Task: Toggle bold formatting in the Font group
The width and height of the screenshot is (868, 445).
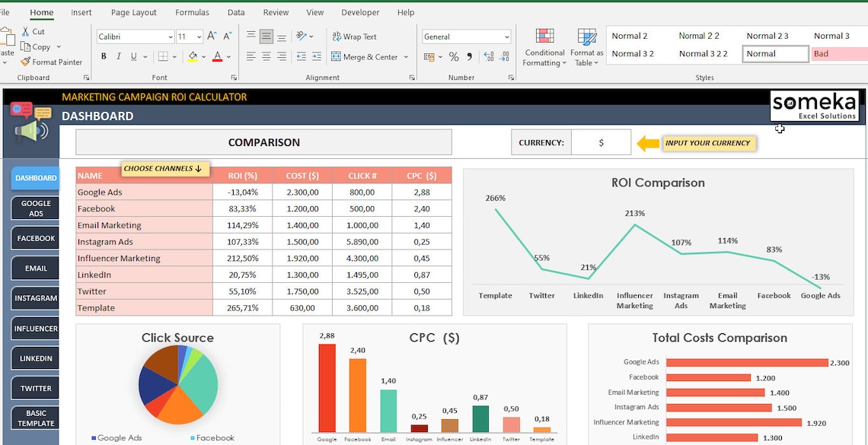Action: click(x=104, y=56)
